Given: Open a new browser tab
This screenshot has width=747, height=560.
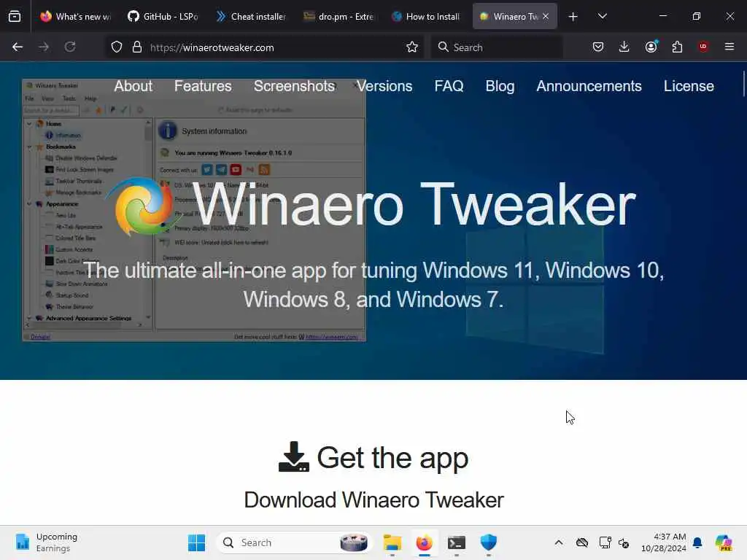Looking at the screenshot, I should tap(573, 17).
